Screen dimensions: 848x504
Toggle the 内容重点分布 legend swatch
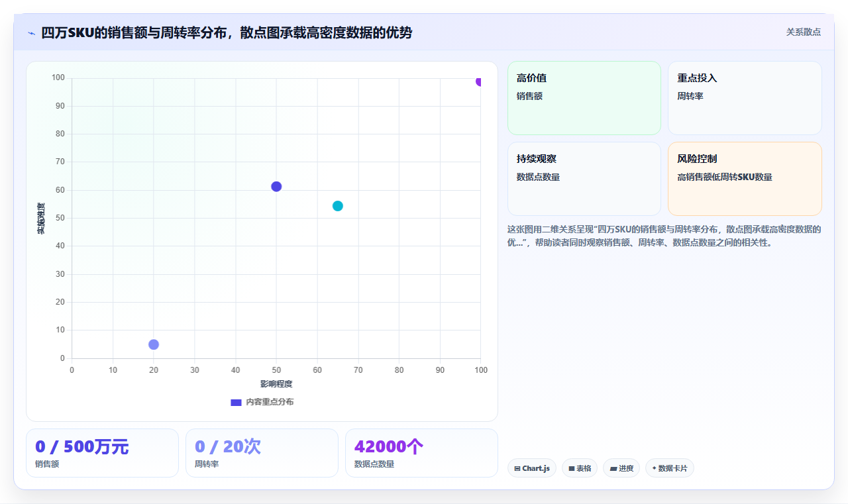point(236,402)
